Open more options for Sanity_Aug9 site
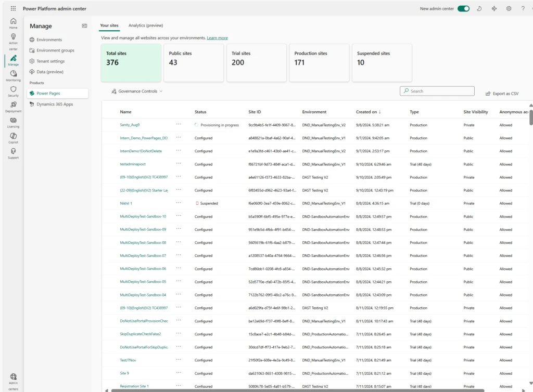The image size is (533, 392). pos(179,124)
